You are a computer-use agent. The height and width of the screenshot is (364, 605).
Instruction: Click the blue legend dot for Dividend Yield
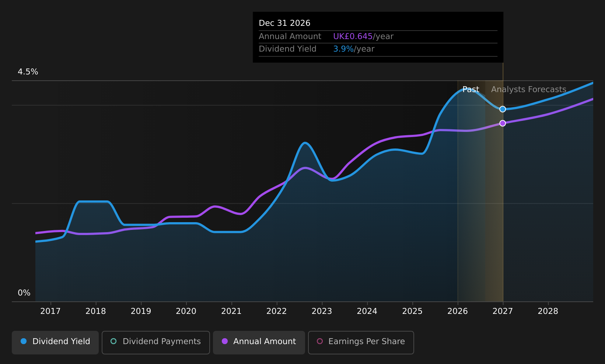click(x=24, y=341)
